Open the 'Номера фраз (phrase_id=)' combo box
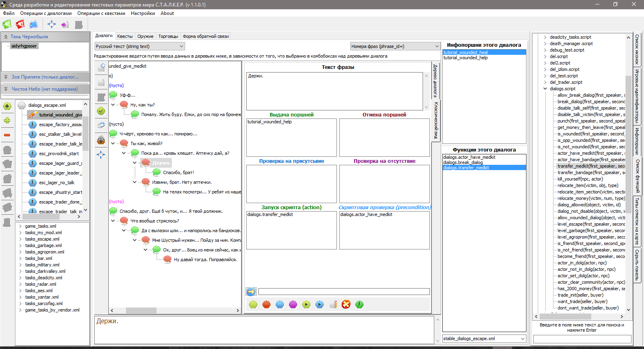 point(395,46)
